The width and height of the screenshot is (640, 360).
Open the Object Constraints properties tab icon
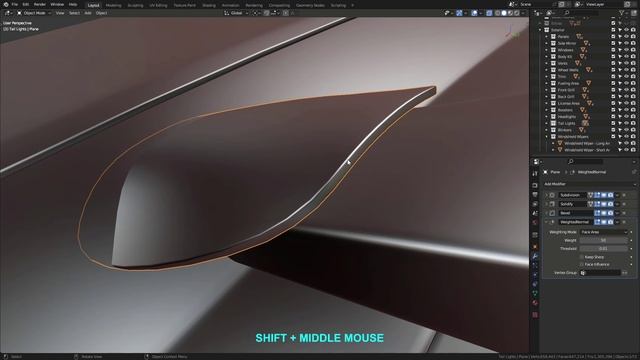coord(535,284)
